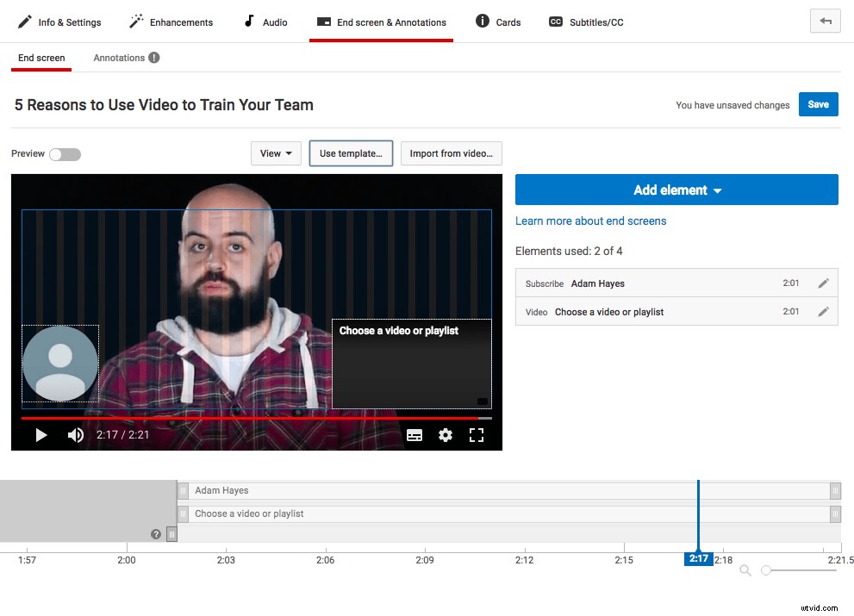The image size is (854, 616).
Task: Enable closed captions in the player
Action: 415,435
